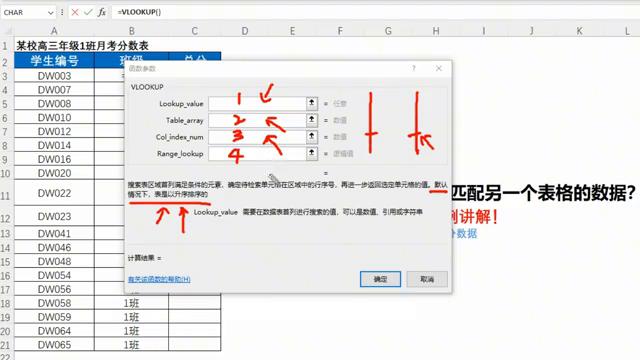
Task: Select cell DW058
Action: coord(54,303)
